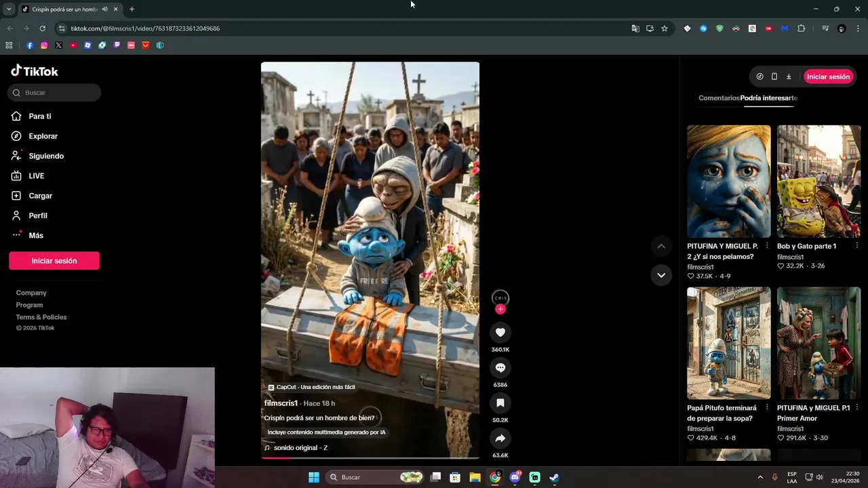Switch to Podría interesarte tab

pos(769,98)
